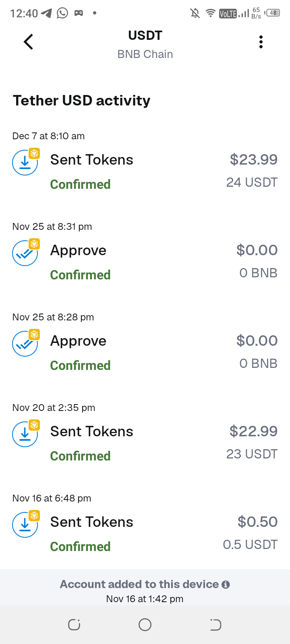Tap the info icon beside Account added
Image resolution: width=290 pixels, height=644 pixels.
click(226, 584)
